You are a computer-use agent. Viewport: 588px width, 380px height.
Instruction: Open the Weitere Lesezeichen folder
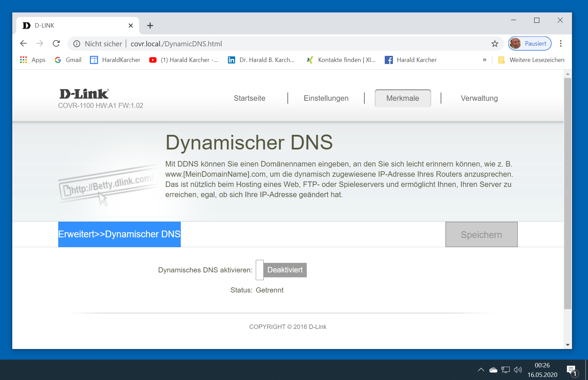click(x=531, y=60)
